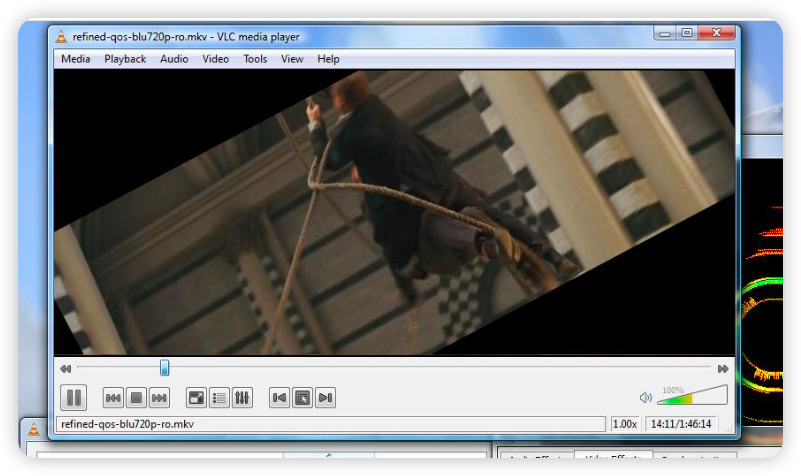The width and height of the screenshot is (801, 476).
Task: Click the filename in the status bar
Action: click(128, 424)
